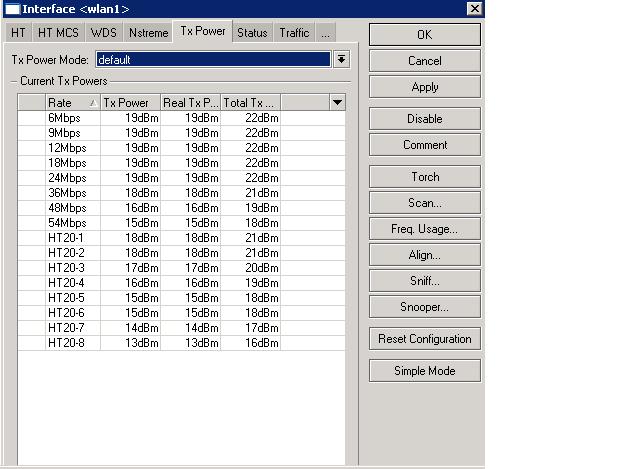
Task: Open Freq. Usage...
Action: tap(424, 229)
